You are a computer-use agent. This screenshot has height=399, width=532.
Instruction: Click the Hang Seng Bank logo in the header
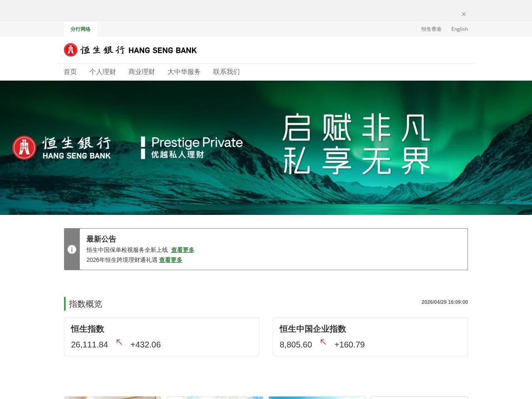[131, 50]
